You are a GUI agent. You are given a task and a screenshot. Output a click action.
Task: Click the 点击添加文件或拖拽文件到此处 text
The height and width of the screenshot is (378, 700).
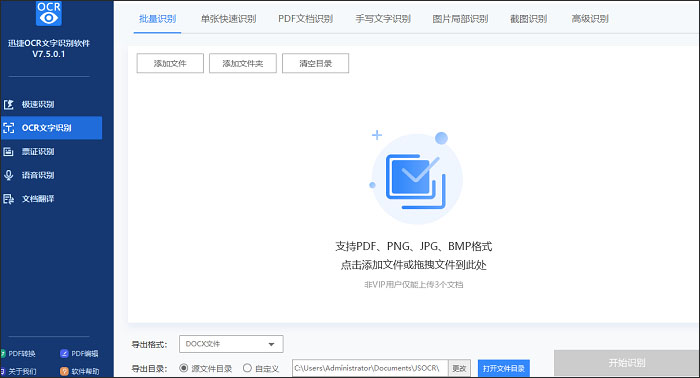(413, 265)
